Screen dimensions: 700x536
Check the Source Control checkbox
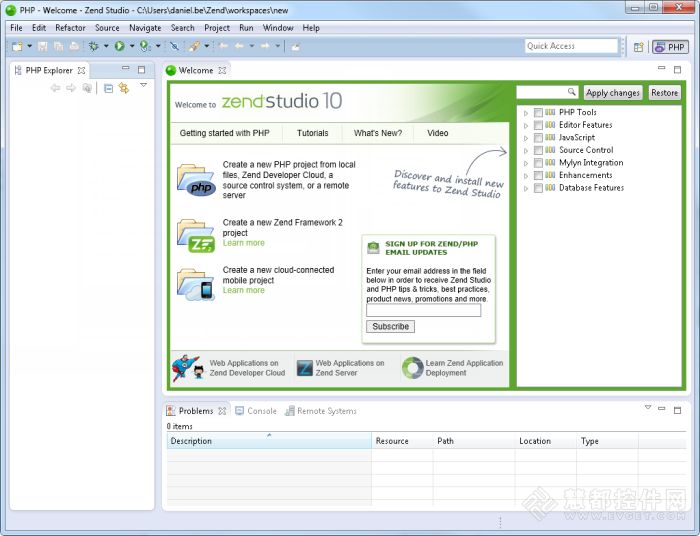pos(538,150)
